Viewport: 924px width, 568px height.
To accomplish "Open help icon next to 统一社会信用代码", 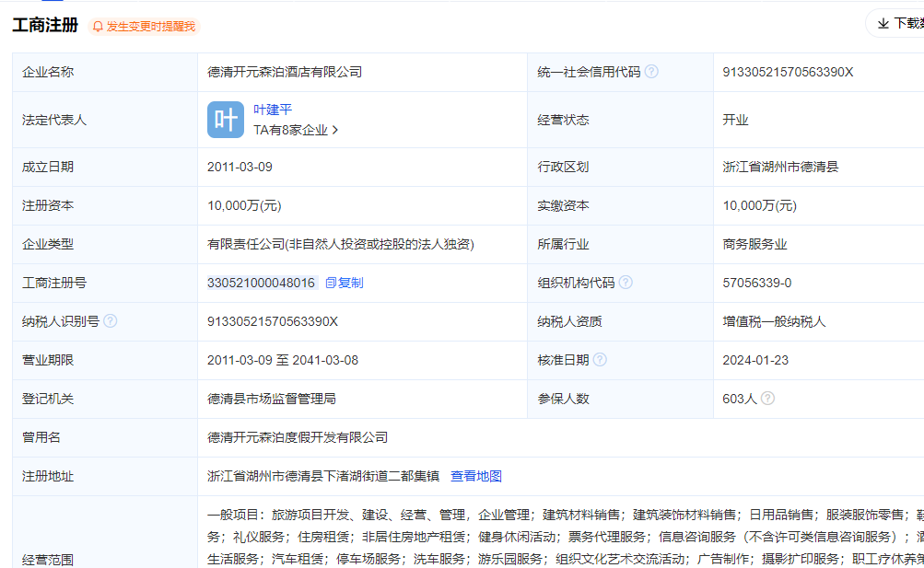I will (651, 71).
